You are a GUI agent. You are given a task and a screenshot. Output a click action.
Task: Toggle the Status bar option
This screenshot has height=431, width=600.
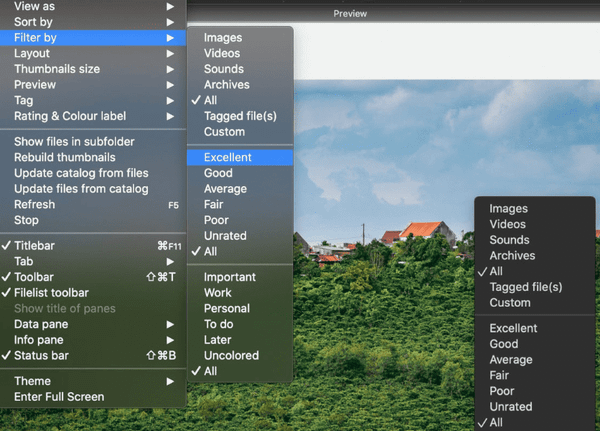(93, 356)
